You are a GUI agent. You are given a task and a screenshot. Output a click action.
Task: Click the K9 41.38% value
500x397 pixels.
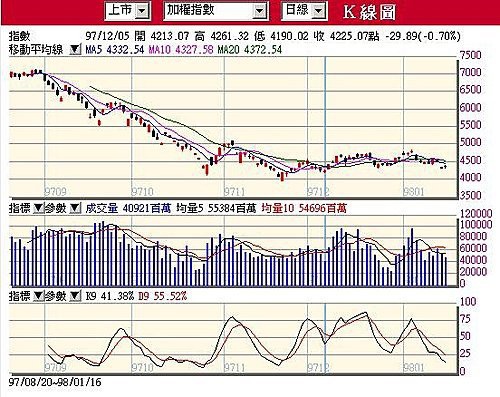[x=110, y=296]
